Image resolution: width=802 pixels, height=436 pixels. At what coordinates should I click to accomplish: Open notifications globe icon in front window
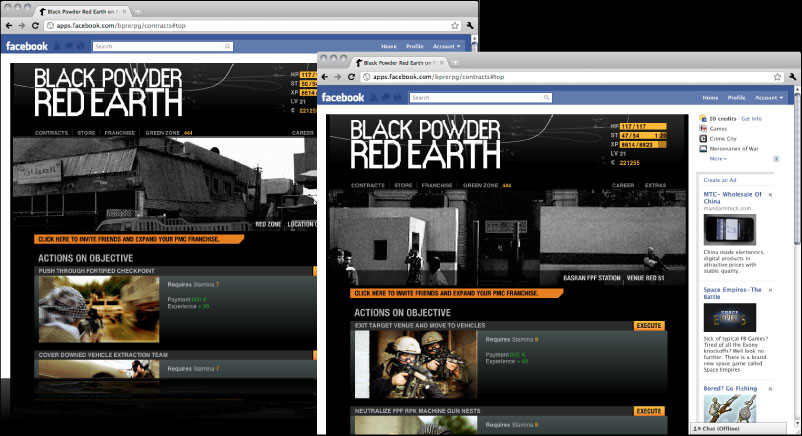tap(397, 97)
